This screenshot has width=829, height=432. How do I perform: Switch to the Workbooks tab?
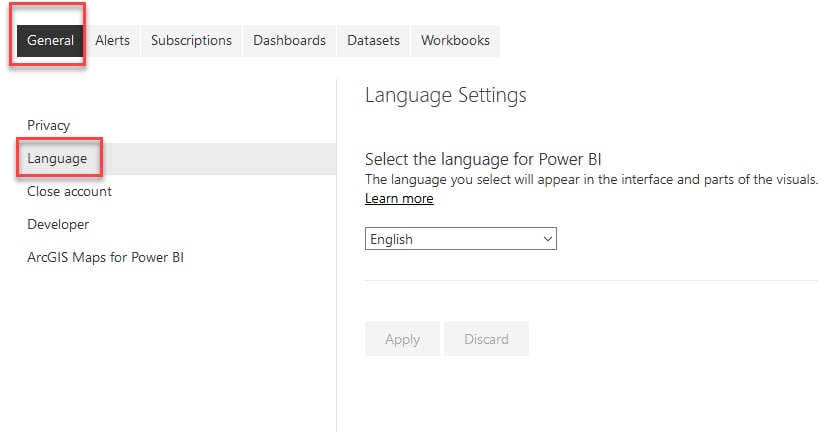(455, 41)
